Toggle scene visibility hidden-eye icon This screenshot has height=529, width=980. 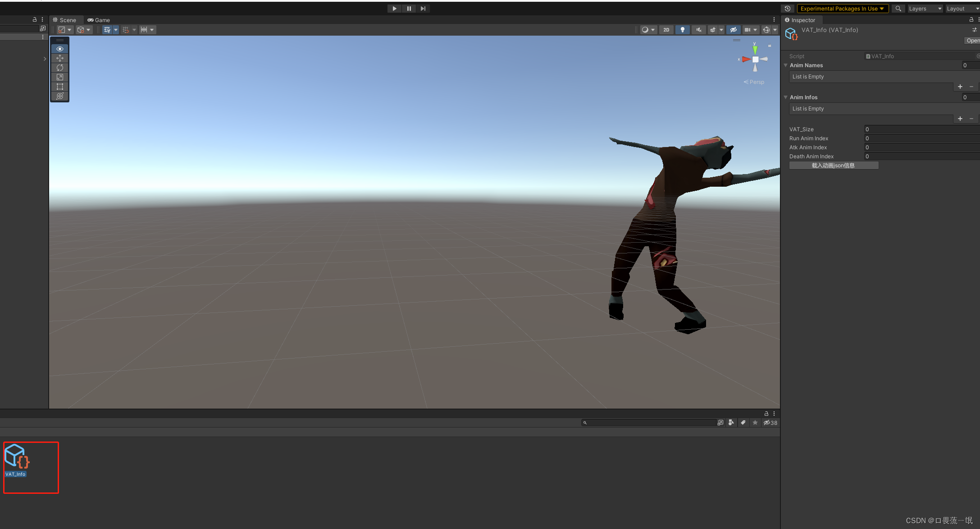[734, 30]
